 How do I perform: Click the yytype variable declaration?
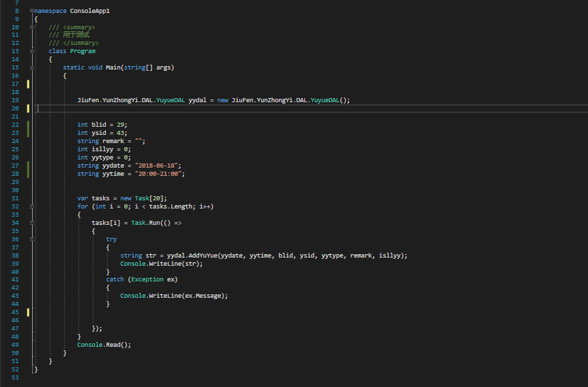click(102, 157)
